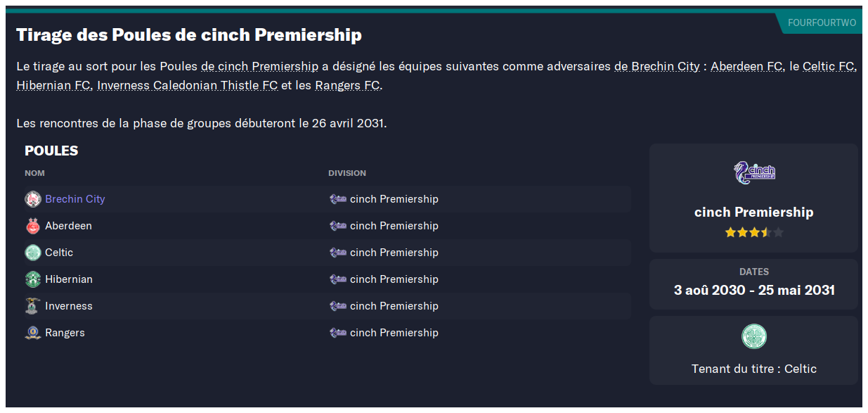Open the Rangers FC link in the paragraph
The width and height of the screenshot is (868, 413).
point(348,85)
